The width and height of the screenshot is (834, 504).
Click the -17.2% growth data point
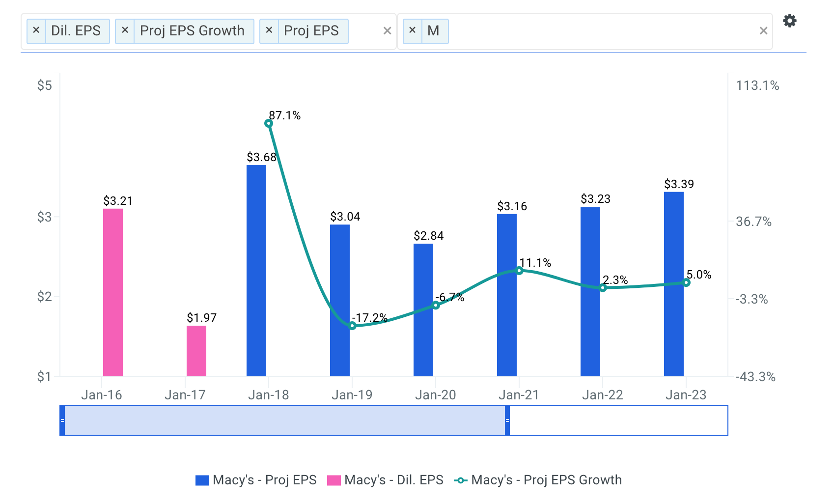point(352,326)
